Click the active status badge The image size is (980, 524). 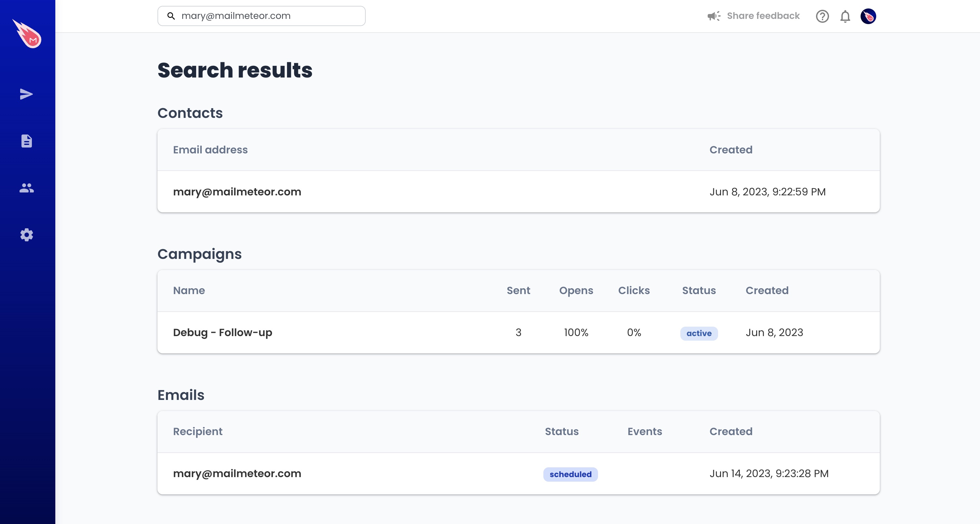pos(699,333)
